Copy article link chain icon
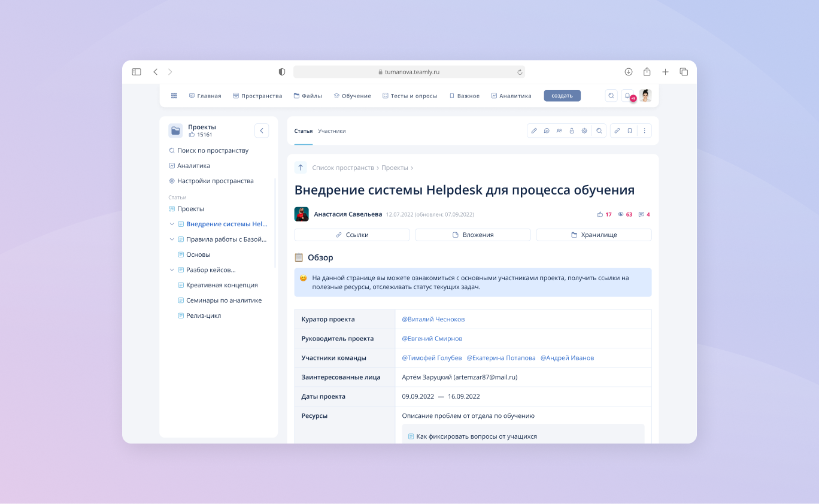Image resolution: width=819 pixels, height=504 pixels. click(x=617, y=130)
